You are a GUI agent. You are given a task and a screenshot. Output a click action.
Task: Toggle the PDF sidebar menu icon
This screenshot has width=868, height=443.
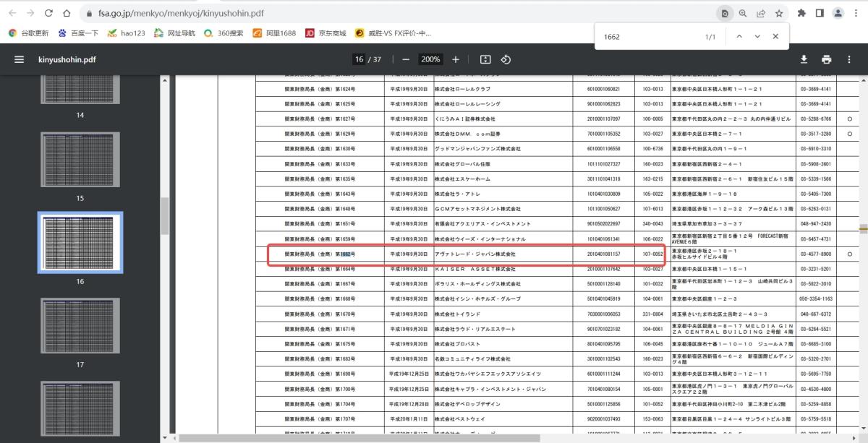(19, 59)
